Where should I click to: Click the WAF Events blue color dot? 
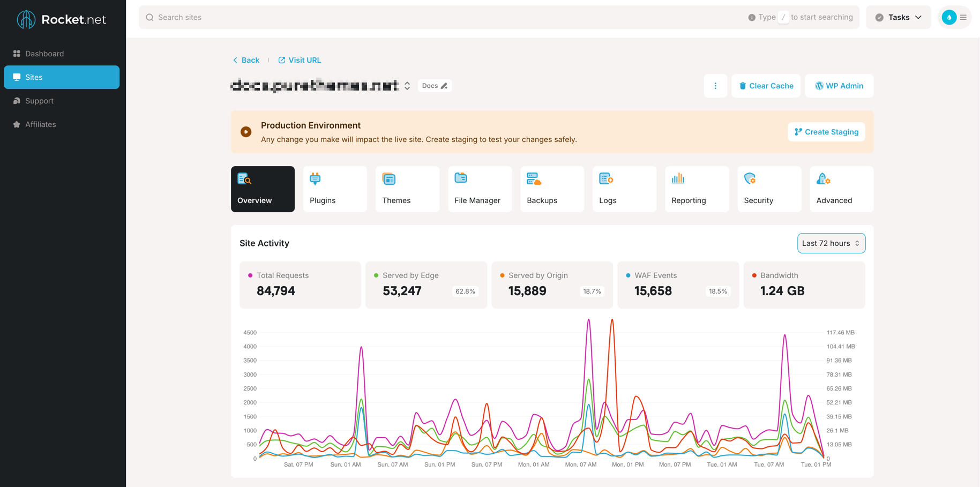(x=628, y=275)
